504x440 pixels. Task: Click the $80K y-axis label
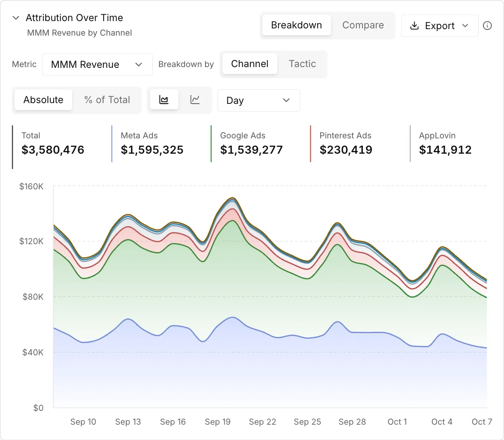coord(33,297)
